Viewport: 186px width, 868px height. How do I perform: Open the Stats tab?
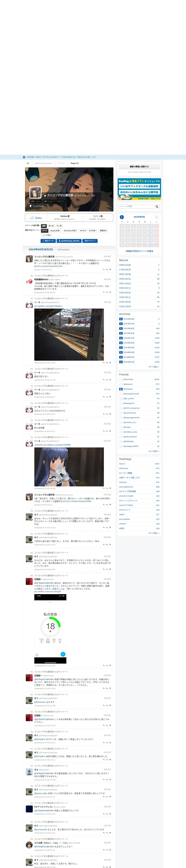click(x=35, y=218)
